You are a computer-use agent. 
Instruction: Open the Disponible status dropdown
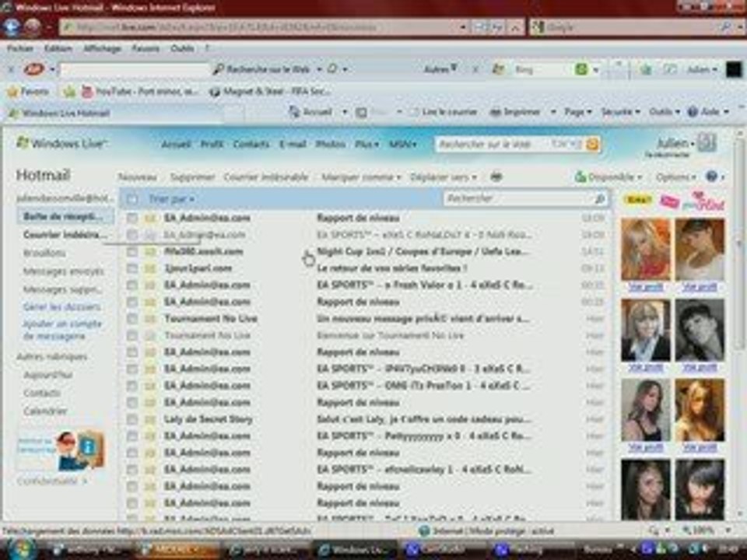coord(608,177)
